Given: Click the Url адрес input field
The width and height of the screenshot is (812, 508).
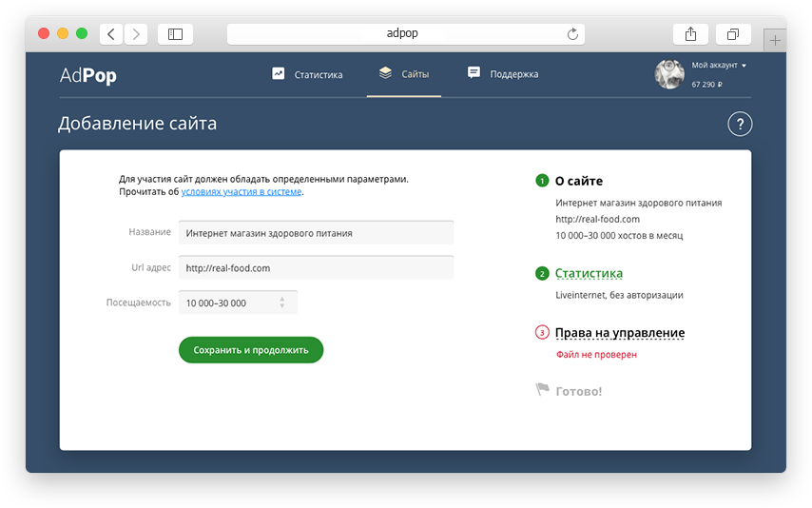Looking at the screenshot, I should (316, 267).
